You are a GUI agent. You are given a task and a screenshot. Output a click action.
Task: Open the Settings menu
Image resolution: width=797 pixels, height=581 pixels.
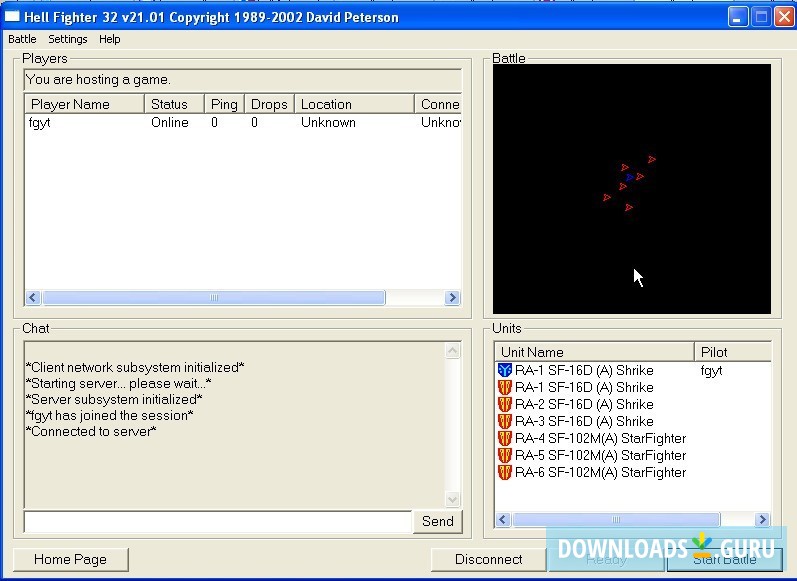[x=68, y=39]
